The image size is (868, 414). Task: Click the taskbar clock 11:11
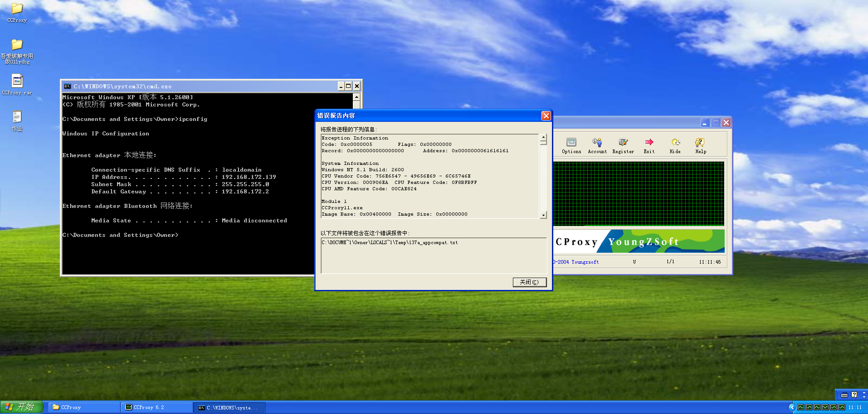click(855, 407)
